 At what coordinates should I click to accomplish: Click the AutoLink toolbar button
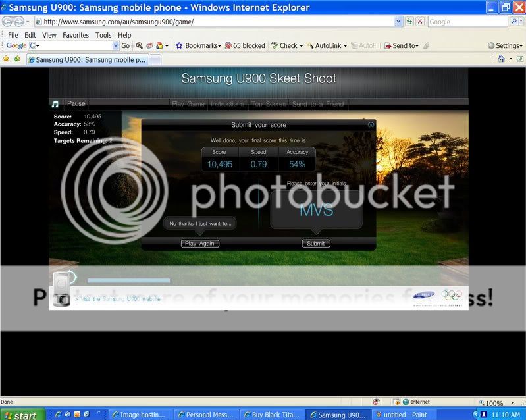coord(325,45)
